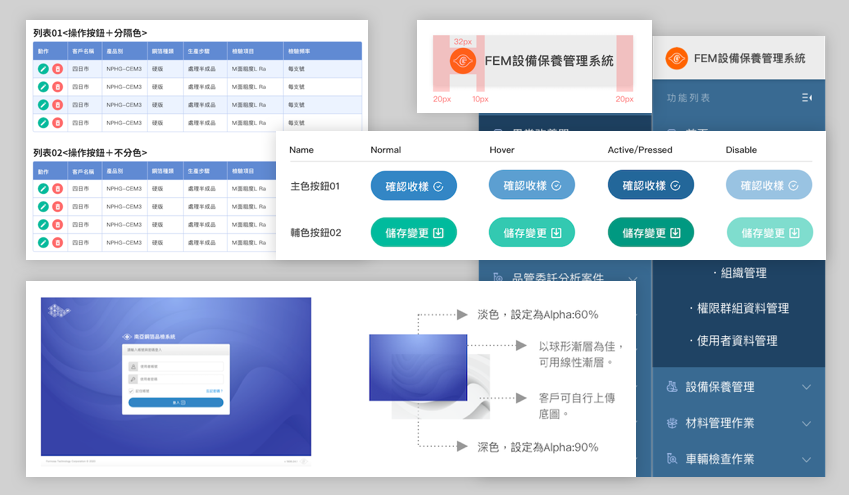849x495 pixels.
Task: Click the username input field on the login form
Action: pos(181,367)
